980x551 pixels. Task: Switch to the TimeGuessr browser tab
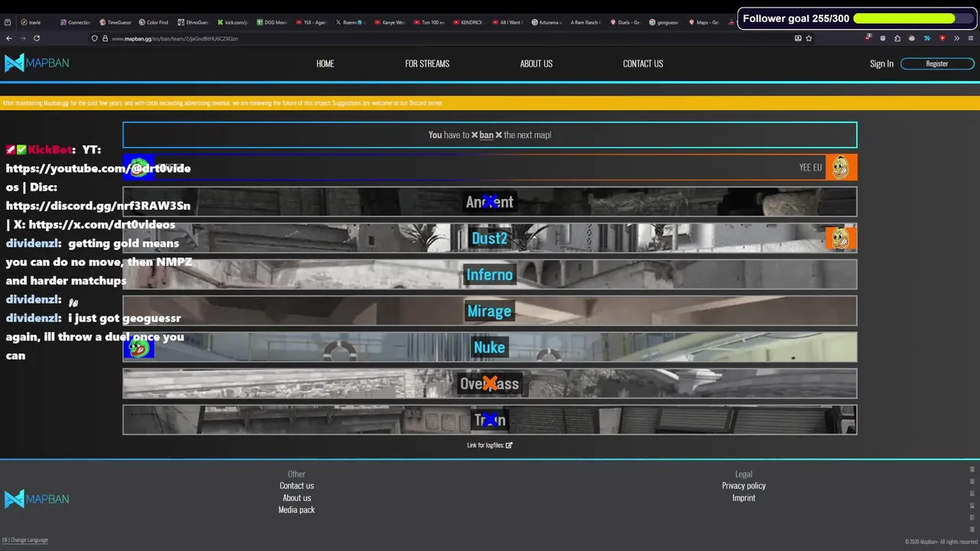(x=115, y=22)
